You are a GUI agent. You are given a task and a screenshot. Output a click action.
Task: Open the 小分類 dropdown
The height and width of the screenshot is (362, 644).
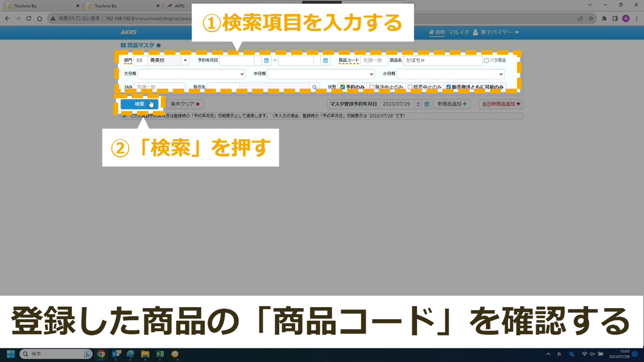coord(450,74)
